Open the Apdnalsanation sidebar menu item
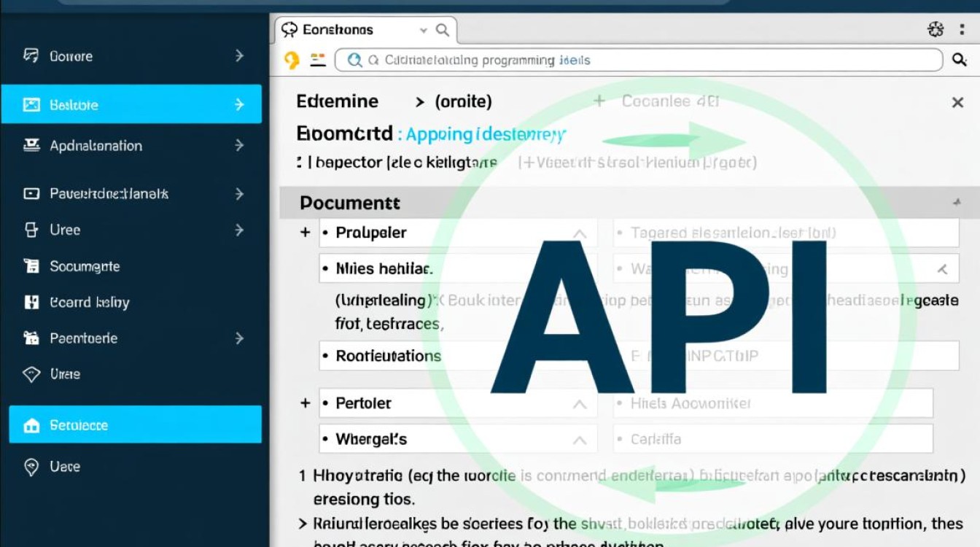This screenshot has width=980, height=547. (x=96, y=146)
